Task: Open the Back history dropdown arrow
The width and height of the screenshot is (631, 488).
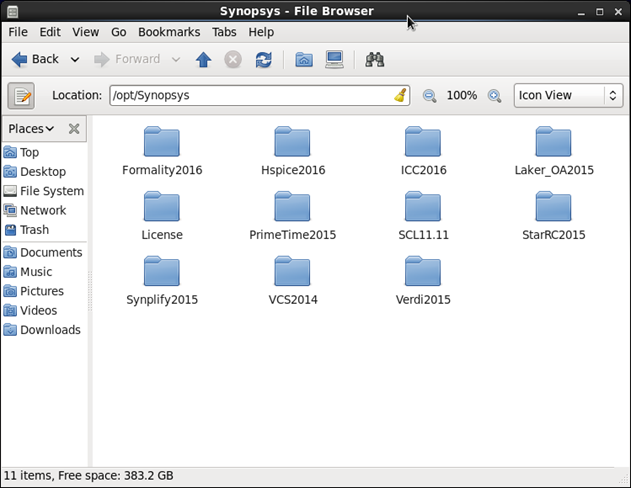Action: 75,60
